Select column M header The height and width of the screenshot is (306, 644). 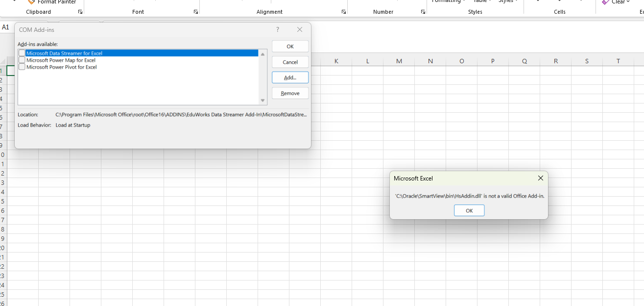click(399, 61)
